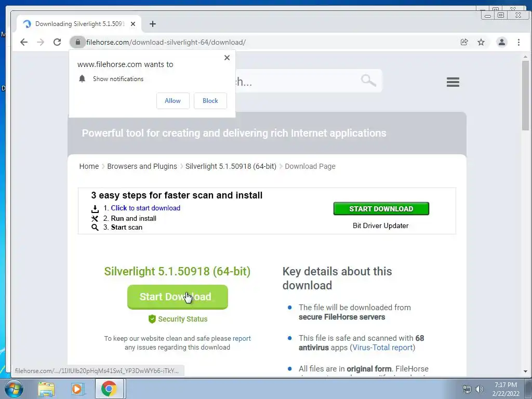This screenshot has height=399, width=532.
Task: Click the scrollbar up arrow
Action: [525, 57]
